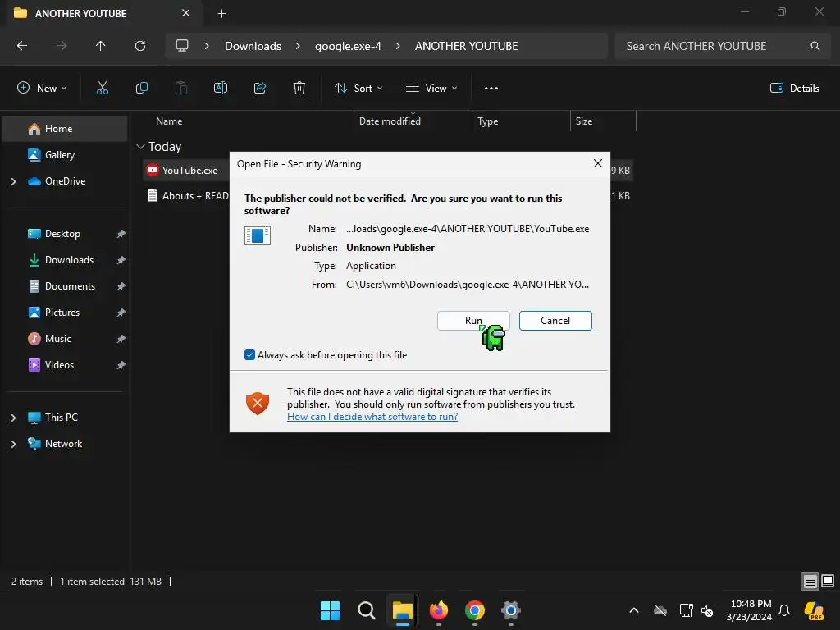
Task: Click the Share icon in toolbar
Action: pyautogui.click(x=260, y=89)
